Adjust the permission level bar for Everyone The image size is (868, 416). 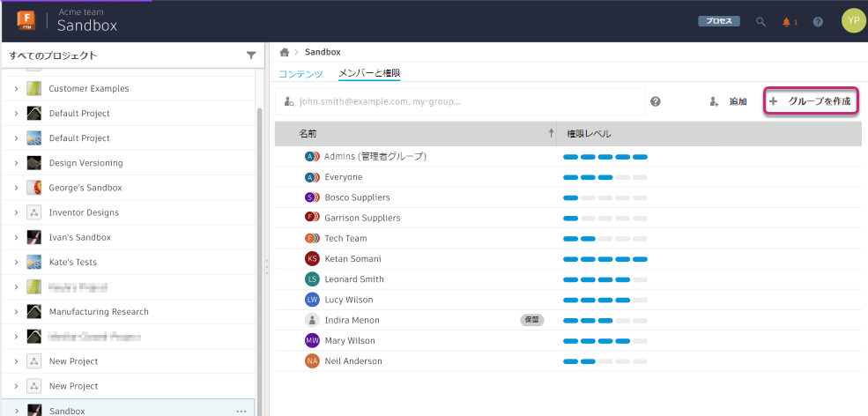[605, 177]
